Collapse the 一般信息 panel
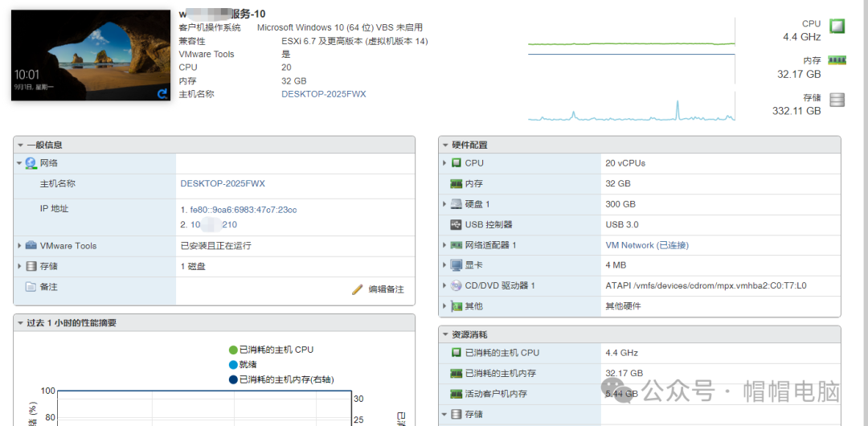Viewport: 868px width, 426px height. coord(20,145)
